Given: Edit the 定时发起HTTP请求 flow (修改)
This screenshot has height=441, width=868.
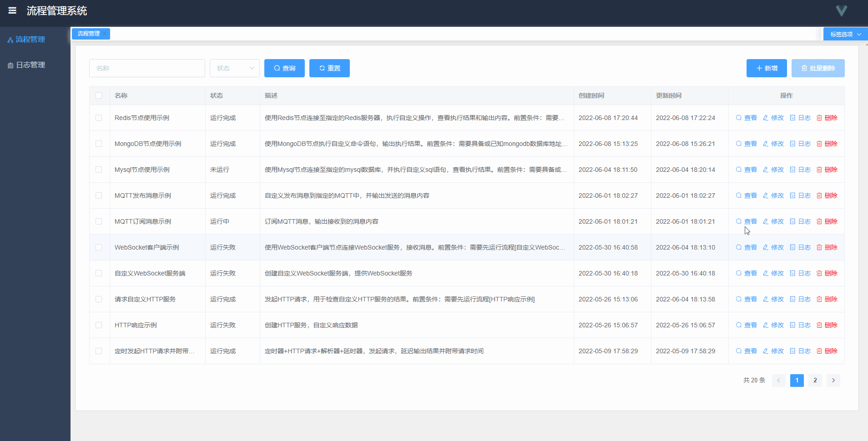Looking at the screenshot, I should pyautogui.click(x=773, y=351).
